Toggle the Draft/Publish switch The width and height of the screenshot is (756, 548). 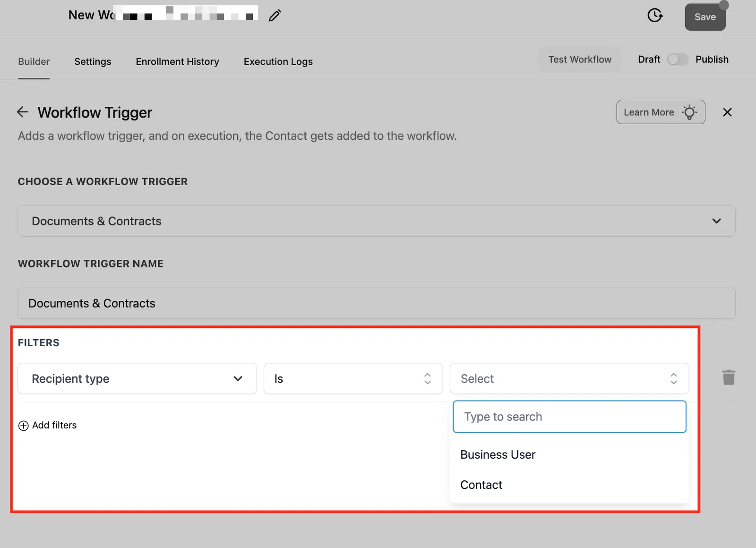click(678, 60)
